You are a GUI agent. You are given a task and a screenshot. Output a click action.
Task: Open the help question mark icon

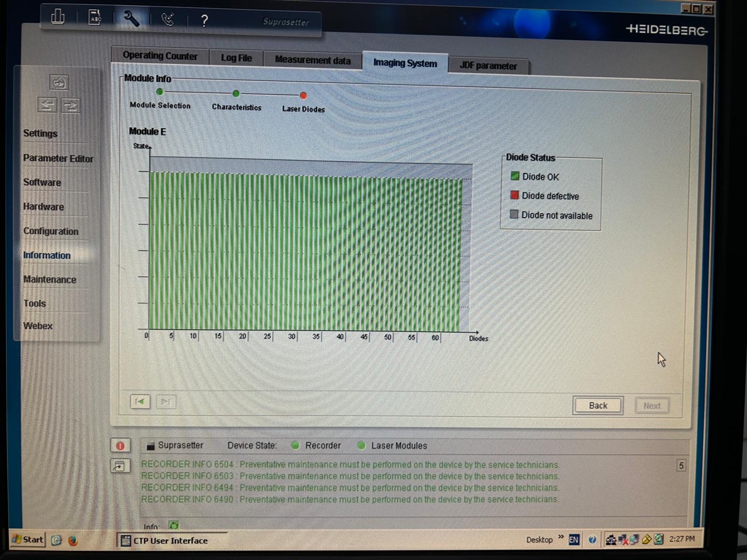tap(204, 21)
